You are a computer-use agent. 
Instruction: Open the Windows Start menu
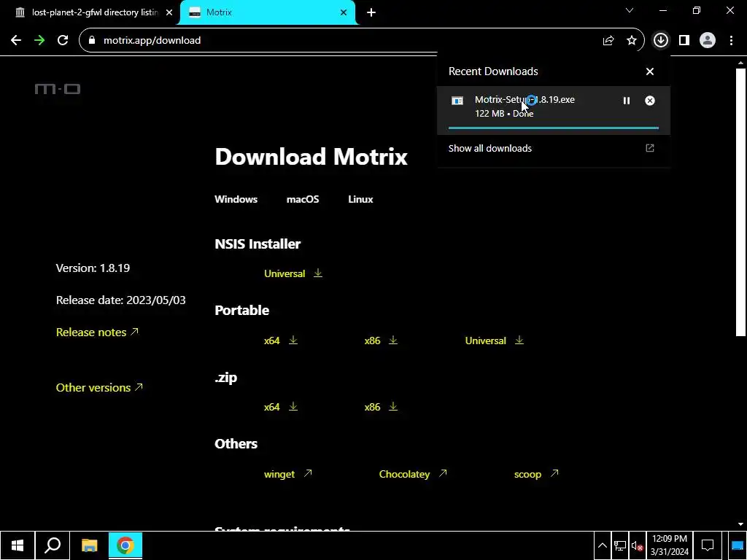(18, 545)
